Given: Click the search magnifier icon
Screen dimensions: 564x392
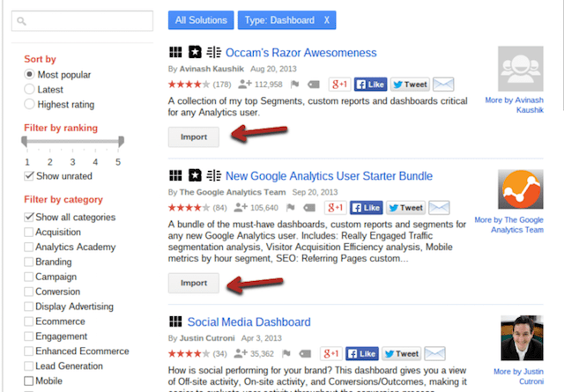Looking at the screenshot, I should coord(21,21).
